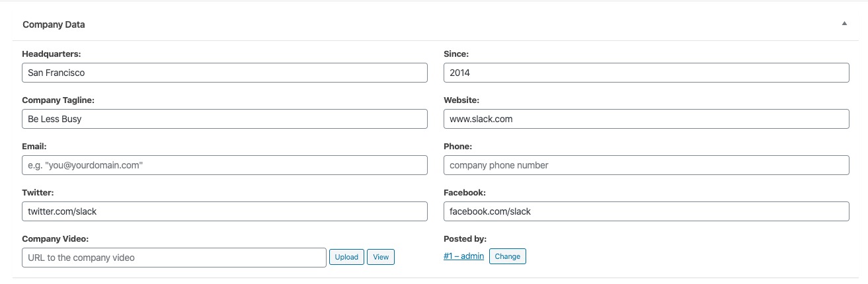Click the Since label
This screenshot has height=284, width=868.
tap(456, 53)
